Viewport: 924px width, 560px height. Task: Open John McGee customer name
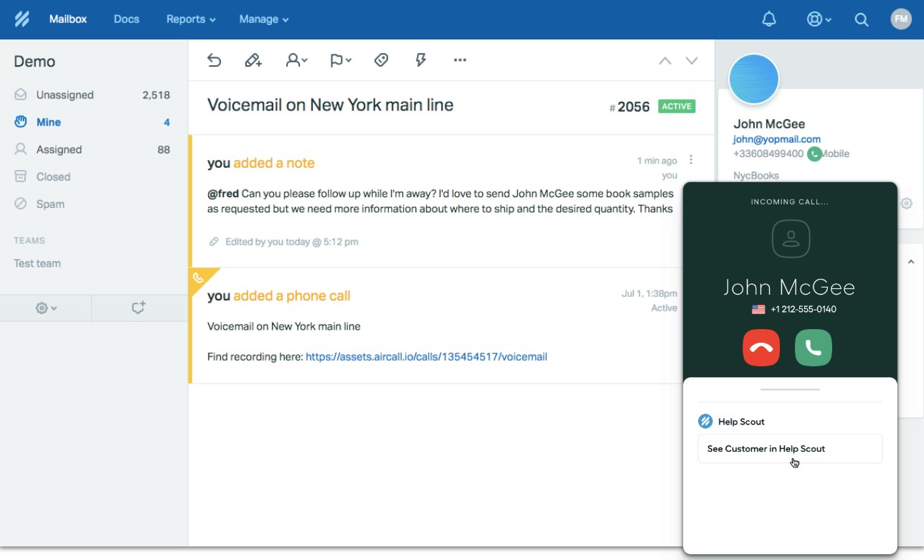pos(769,124)
